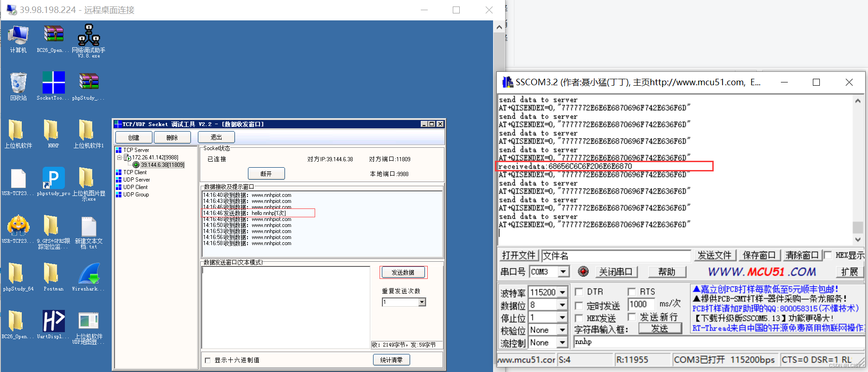Select 新建文本文档.txt file icon
Screen dimensions: 868x372
click(x=89, y=227)
